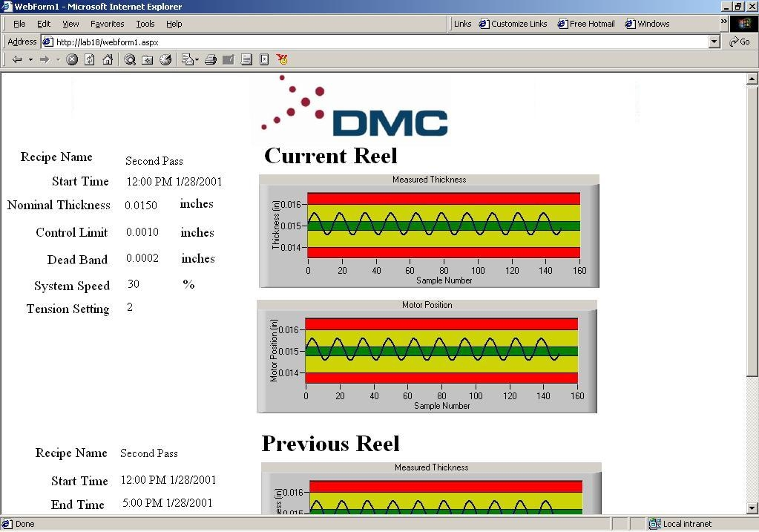The image size is (759, 532).
Task: Click the Local intranet zone icon
Action: click(655, 523)
